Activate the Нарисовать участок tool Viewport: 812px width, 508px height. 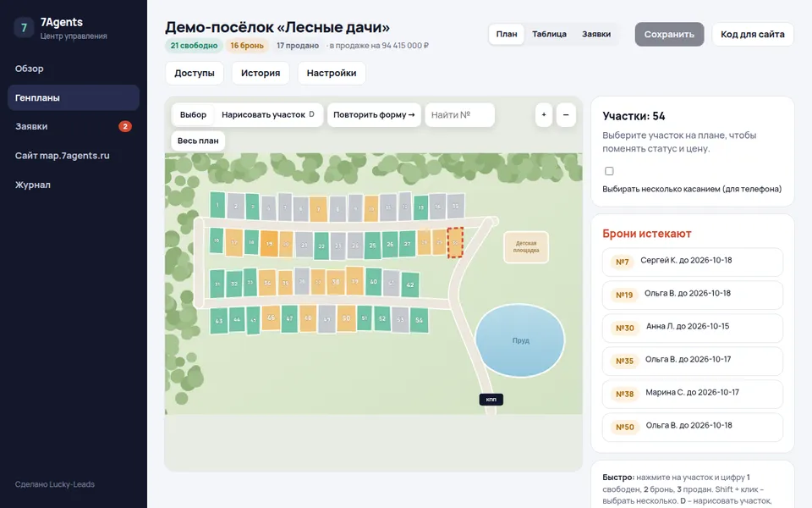268,114
